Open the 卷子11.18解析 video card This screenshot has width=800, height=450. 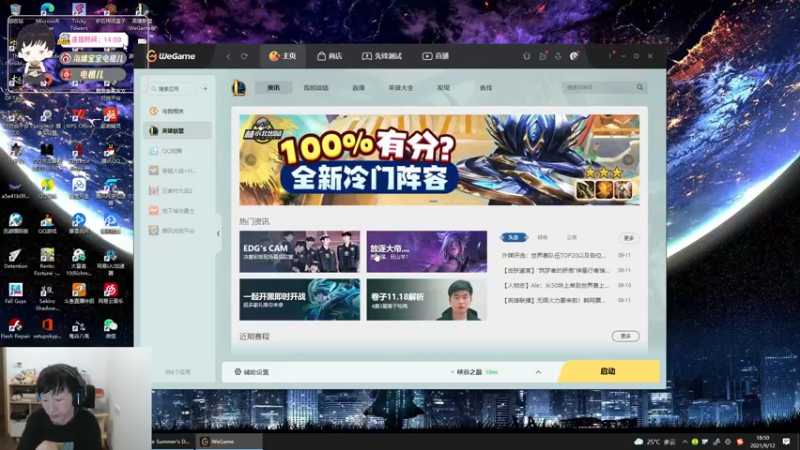pyautogui.click(x=427, y=299)
